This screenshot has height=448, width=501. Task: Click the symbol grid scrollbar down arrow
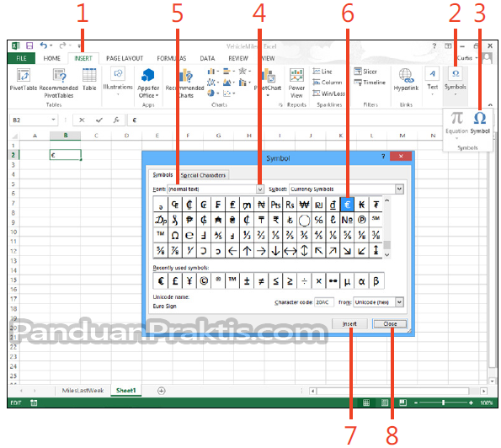[x=387, y=254]
